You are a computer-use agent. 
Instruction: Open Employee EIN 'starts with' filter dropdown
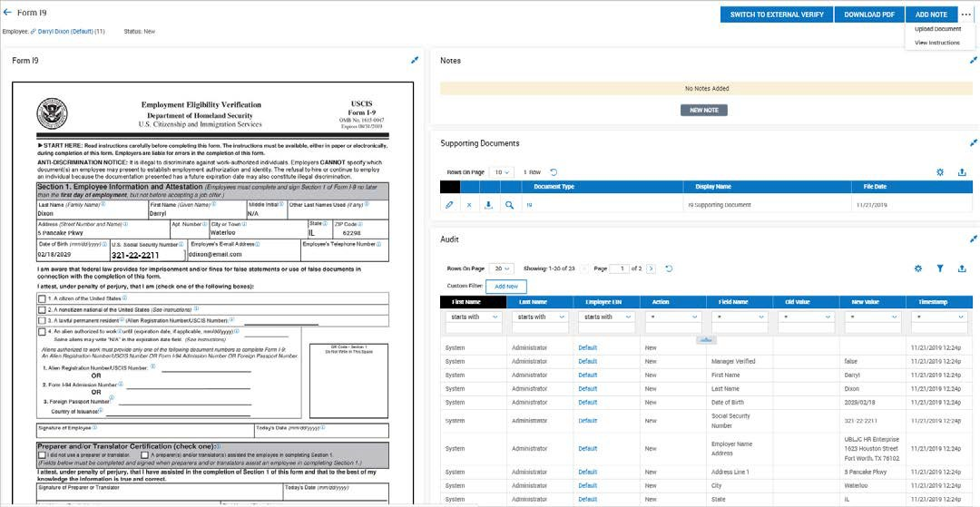606,317
